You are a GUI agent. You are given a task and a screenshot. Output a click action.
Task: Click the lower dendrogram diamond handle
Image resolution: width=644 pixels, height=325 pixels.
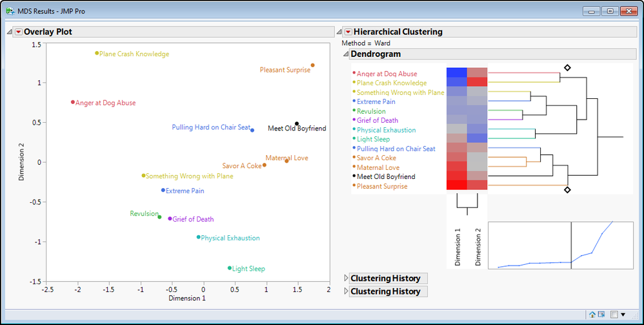tap(567, 190)
